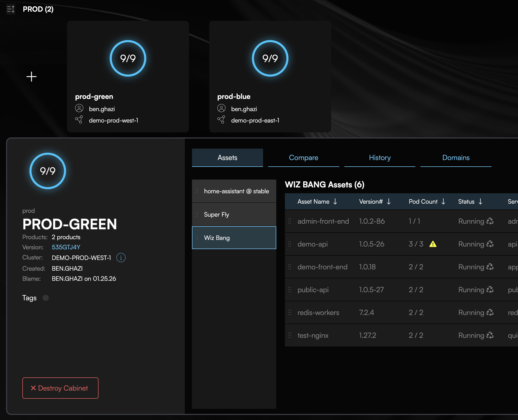Image resolution: width=518 pixels, height=420 pixels.
Task: Click the info icon next to DEMO-PROD-WEST-1
Action: [x=121, y=258]
